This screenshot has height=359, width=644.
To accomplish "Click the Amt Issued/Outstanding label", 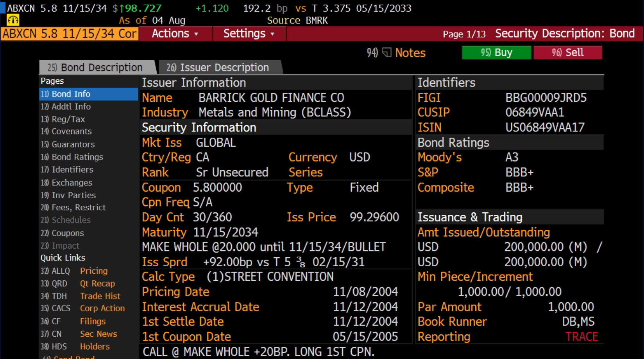I will [x=484, y=232].
